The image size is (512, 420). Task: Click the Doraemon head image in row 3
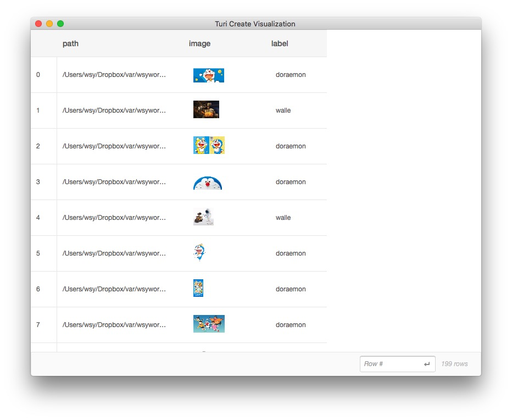208,183
